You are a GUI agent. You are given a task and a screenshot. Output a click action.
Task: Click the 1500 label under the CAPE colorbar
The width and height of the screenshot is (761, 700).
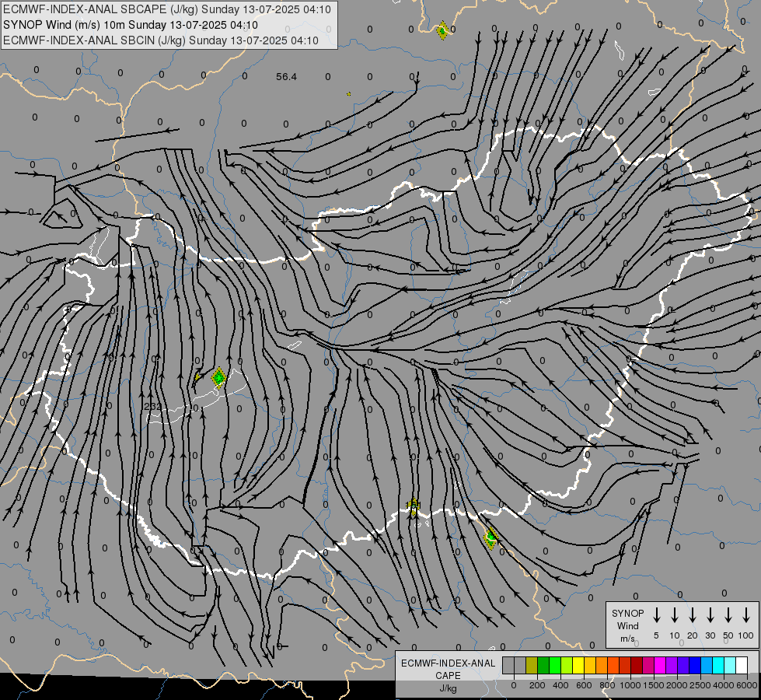[x=654, y=685]
